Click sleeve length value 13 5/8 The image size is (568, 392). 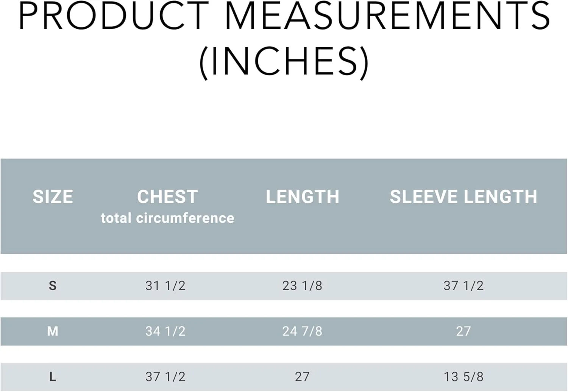[463, 377]
